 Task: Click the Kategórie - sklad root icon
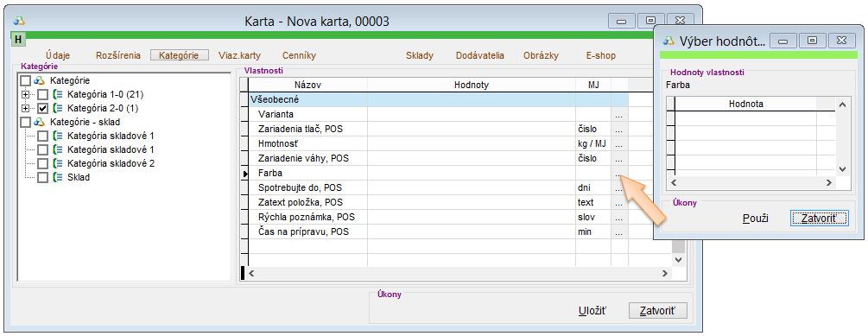point(40,122)
